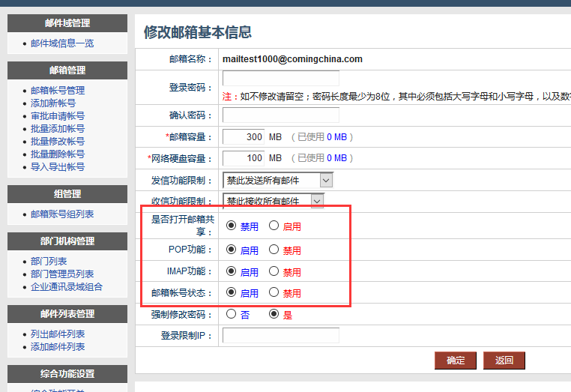Open 批量删除帐号 page
The width and height of the screenshot is (571, 392).
[58, 154]
